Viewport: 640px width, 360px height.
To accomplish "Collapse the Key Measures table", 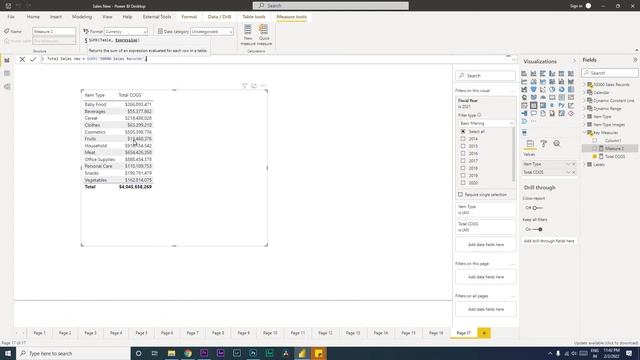I will tap(584, 133).
